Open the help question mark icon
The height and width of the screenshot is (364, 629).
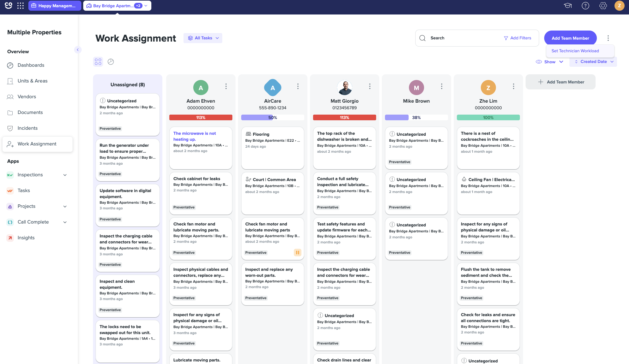[x=585, y=6]
